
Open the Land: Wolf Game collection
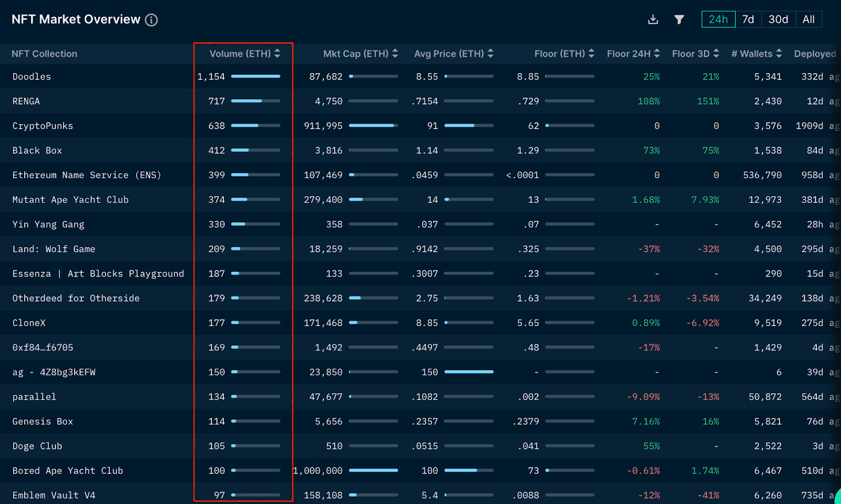tap(54, 249)
